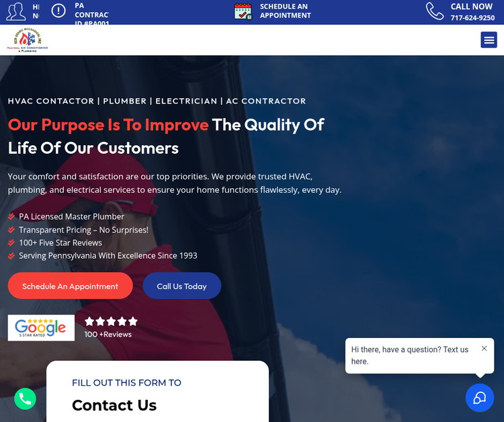Screen dimensions: 504x422
Task: Click the phone handset icon in header
Action: click(x=435, y=11)
